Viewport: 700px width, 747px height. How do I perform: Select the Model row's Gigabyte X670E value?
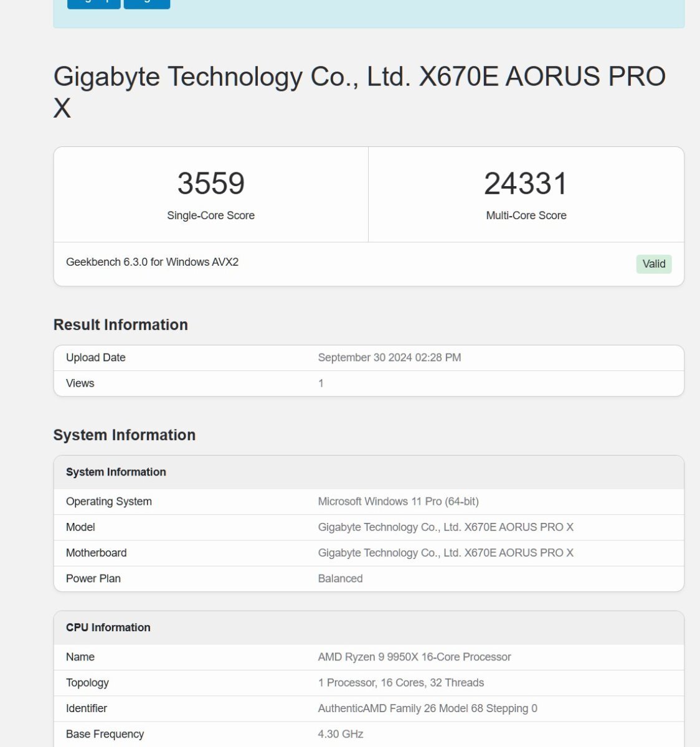[446, 527]
